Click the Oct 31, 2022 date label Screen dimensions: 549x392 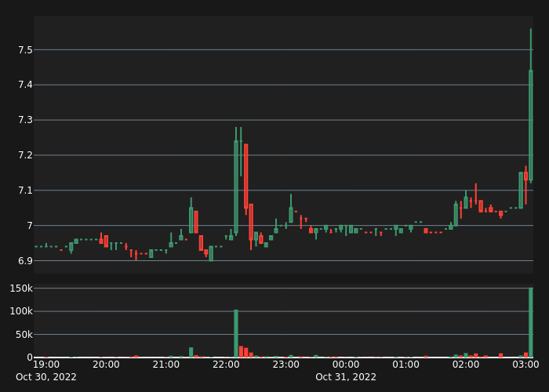tap(346, 377)
